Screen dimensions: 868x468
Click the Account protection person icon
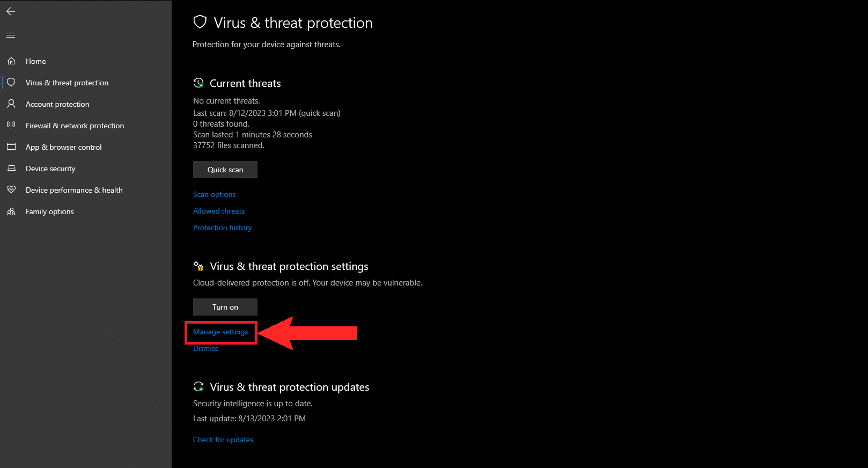click(x=11, y=104)
